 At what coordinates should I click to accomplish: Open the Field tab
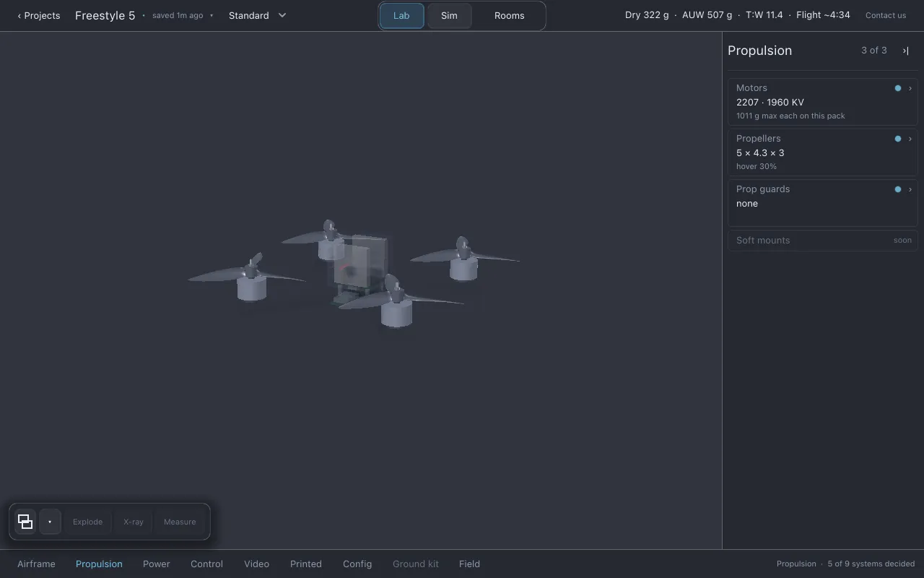(469, 564)
